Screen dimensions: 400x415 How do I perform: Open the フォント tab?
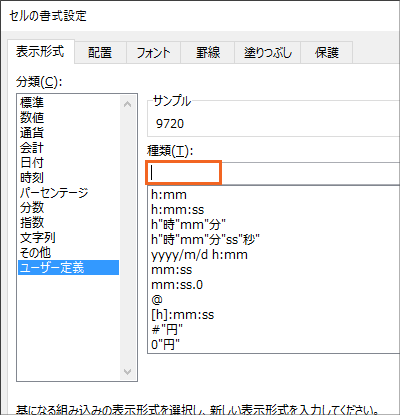coord(153,52)
